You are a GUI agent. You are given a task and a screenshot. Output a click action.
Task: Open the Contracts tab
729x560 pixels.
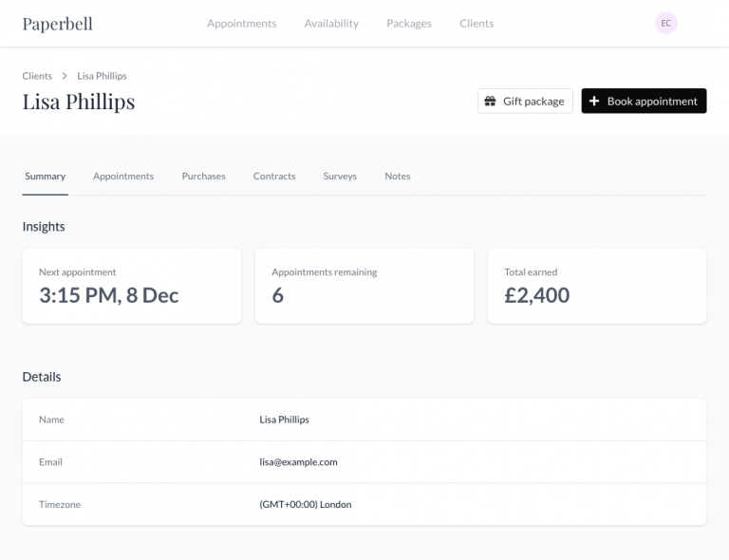pyautogui.click(x=274, y=177)
